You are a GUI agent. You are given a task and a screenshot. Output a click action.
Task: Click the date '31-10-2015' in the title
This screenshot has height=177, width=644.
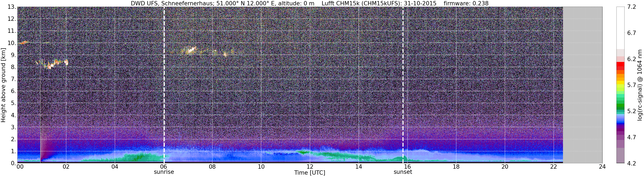(x=420, y=3)
